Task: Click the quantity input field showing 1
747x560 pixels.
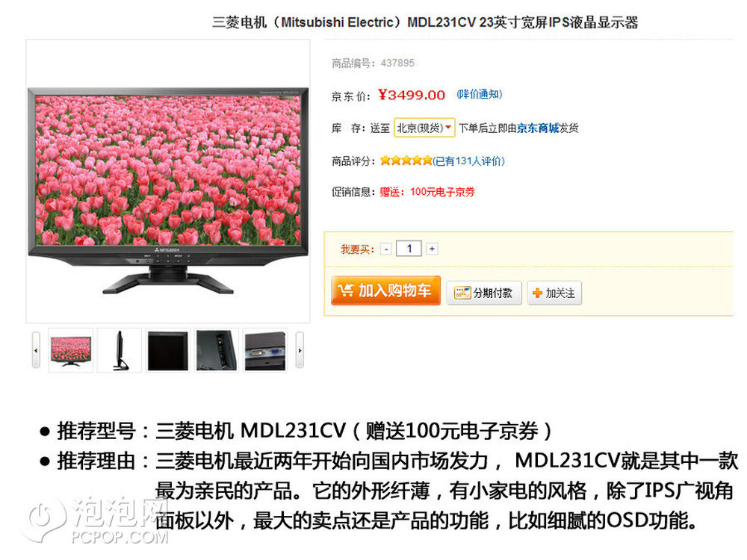Action: [x=409, y=249]
